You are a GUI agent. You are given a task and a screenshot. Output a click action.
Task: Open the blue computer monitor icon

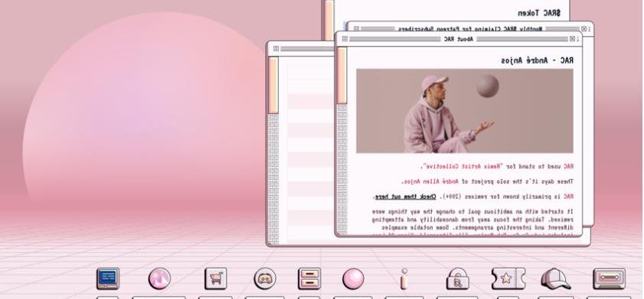tap(108, 279)
